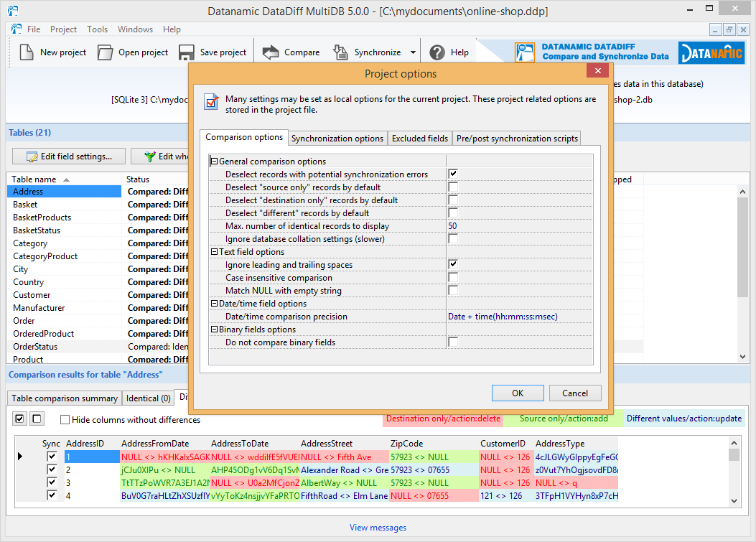Open the File menu

pos(34,29)
